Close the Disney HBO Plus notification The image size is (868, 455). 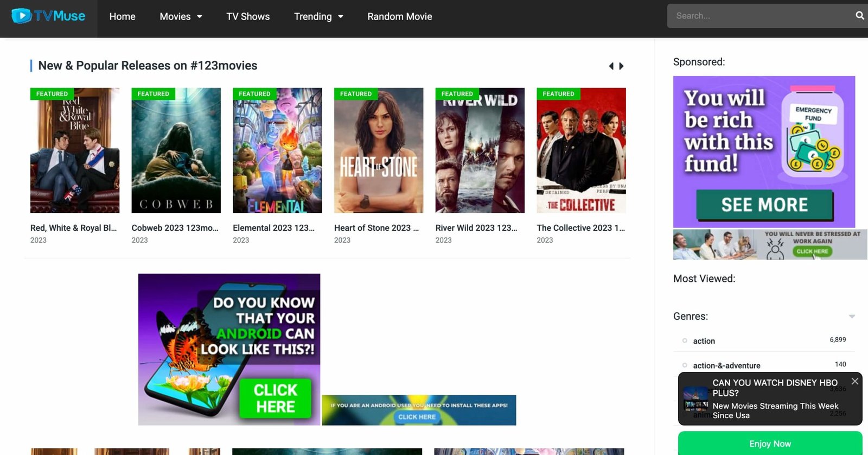[855, 381]
